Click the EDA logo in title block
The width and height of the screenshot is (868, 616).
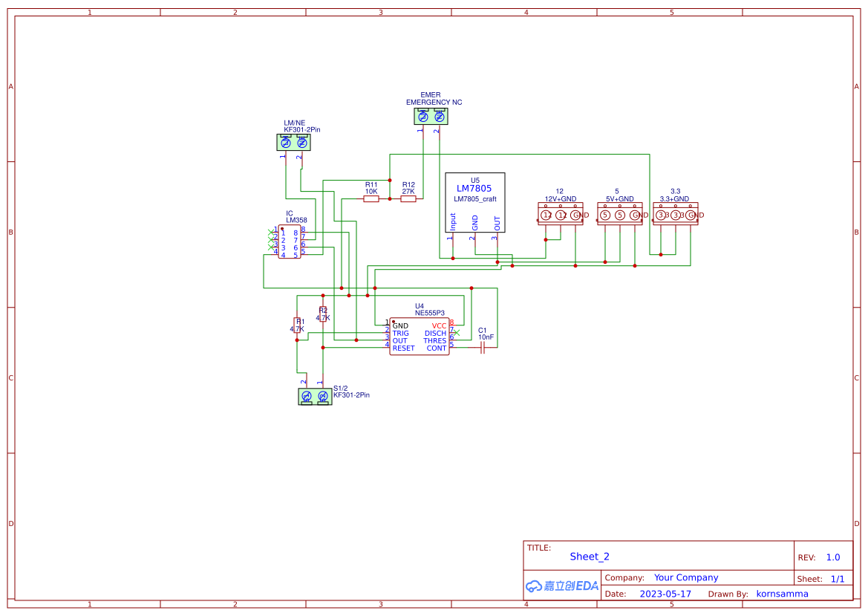562,586
